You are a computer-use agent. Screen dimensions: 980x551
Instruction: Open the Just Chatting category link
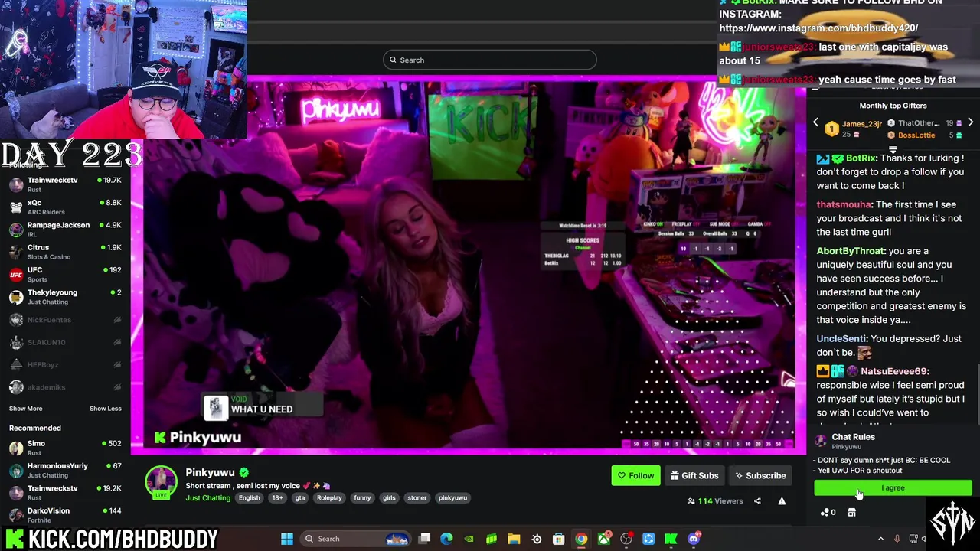[x=207, y=498]
